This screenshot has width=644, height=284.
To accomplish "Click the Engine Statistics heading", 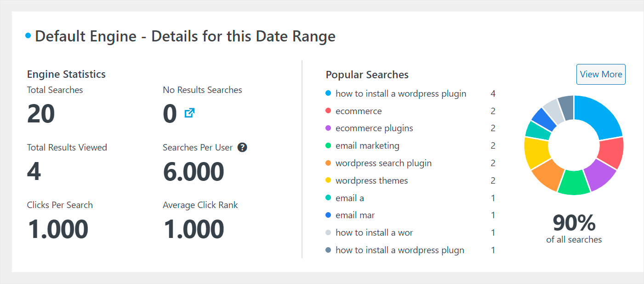I will tap(66, 74).
